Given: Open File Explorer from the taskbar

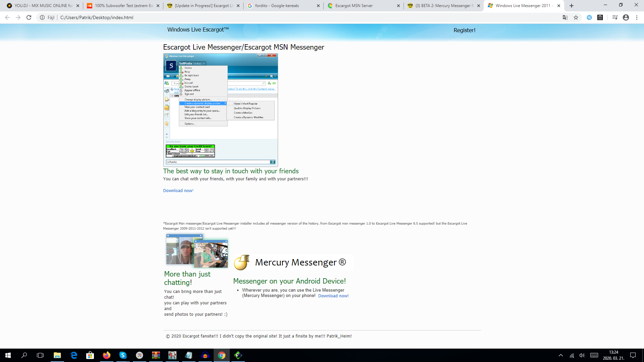Looking at the screenshot, I should pyautogui.click(x=57, y=355).
